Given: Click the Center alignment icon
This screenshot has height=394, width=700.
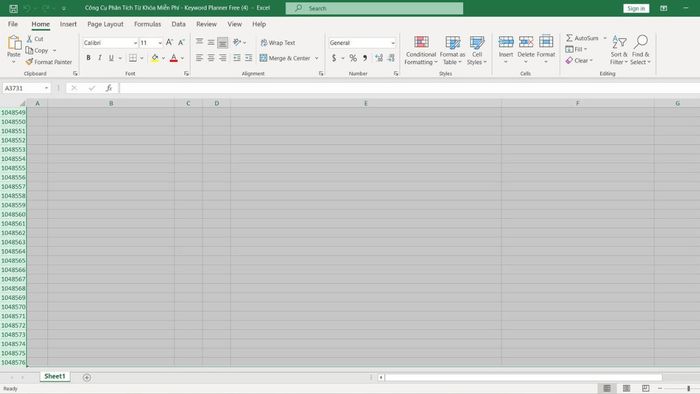Looking at the screenshot, I should click(211, 58).
